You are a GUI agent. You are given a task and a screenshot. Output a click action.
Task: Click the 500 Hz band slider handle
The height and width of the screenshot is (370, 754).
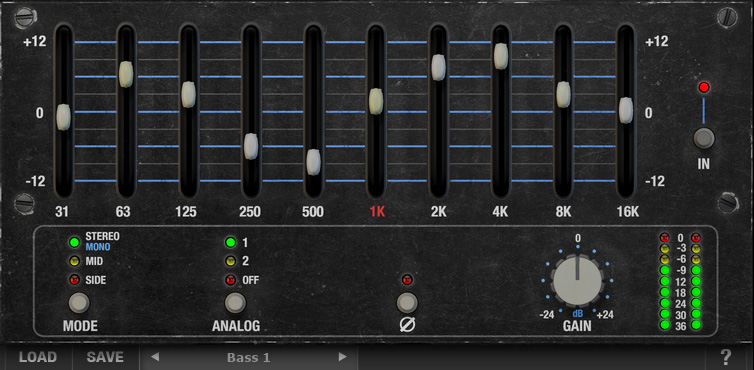pos(314,162)
